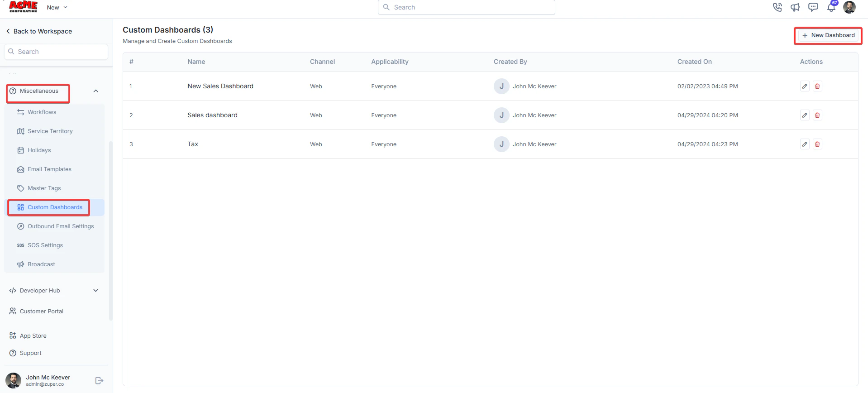Open the user profile avatar in header
The width and height of the screenshot is (868, 393).
point(849,7)
